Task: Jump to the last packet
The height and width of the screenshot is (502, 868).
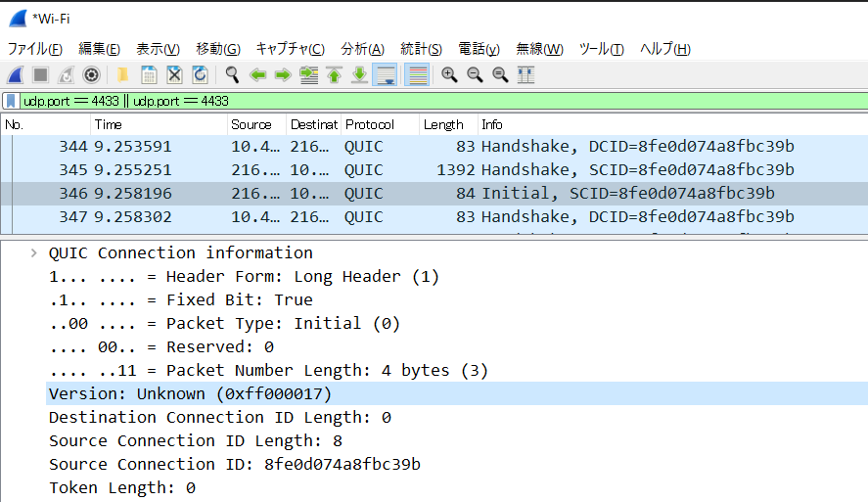Action: (x=360, y=74)
